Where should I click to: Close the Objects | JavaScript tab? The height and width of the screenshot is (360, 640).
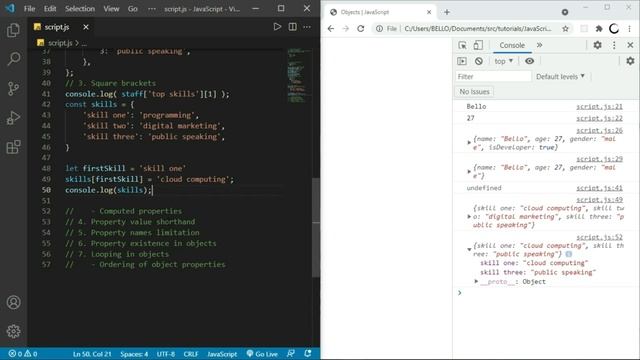point(429,12)
